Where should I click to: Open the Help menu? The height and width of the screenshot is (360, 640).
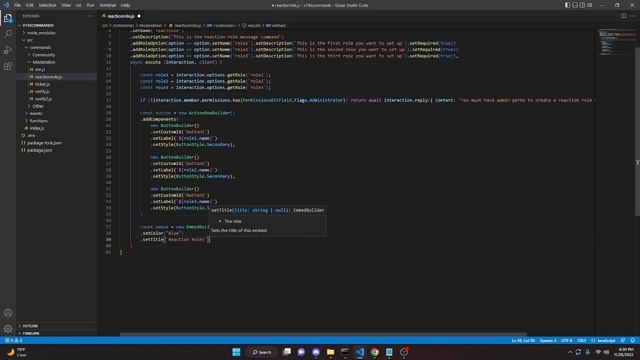pyautogui.click(x=125, y=5)
